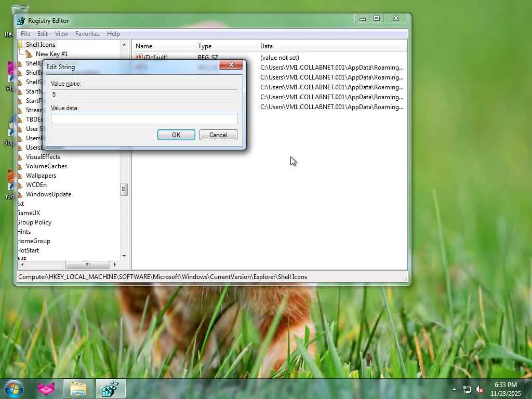Open the File menu

[25, 34]
